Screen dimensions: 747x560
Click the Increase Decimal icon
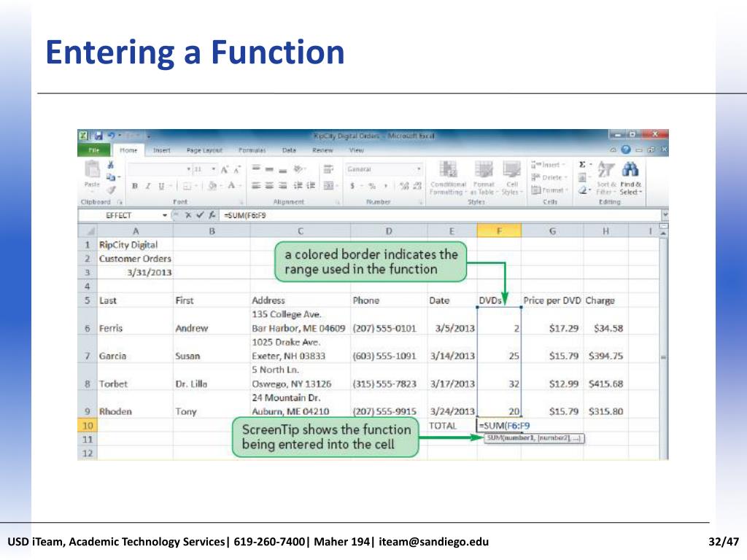coord(404,186)
